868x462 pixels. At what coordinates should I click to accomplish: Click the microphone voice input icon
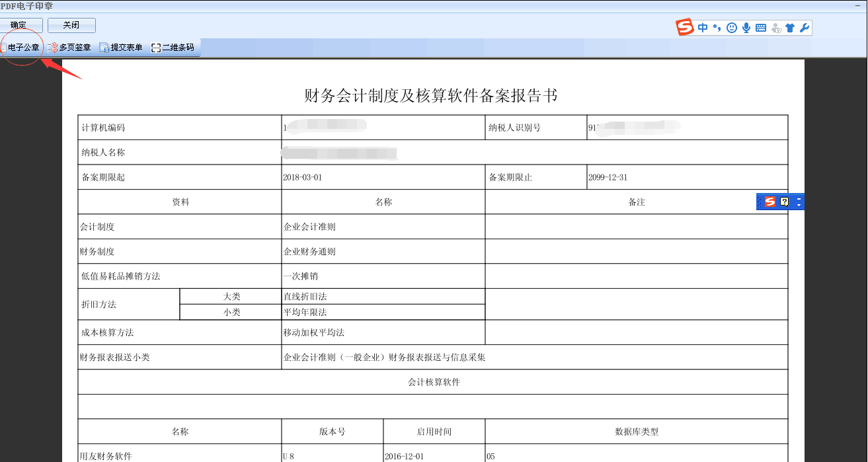pos(746,28)
